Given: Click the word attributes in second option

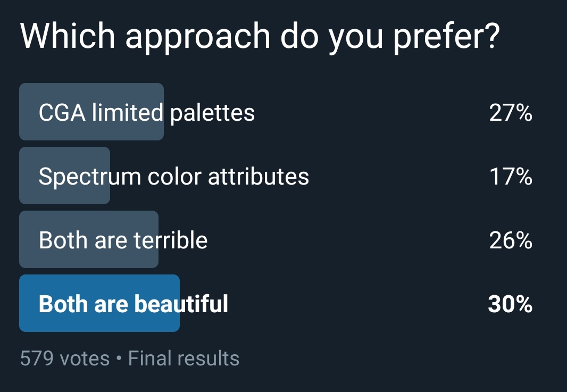Looking at the screenshot, I should [259, 177].
